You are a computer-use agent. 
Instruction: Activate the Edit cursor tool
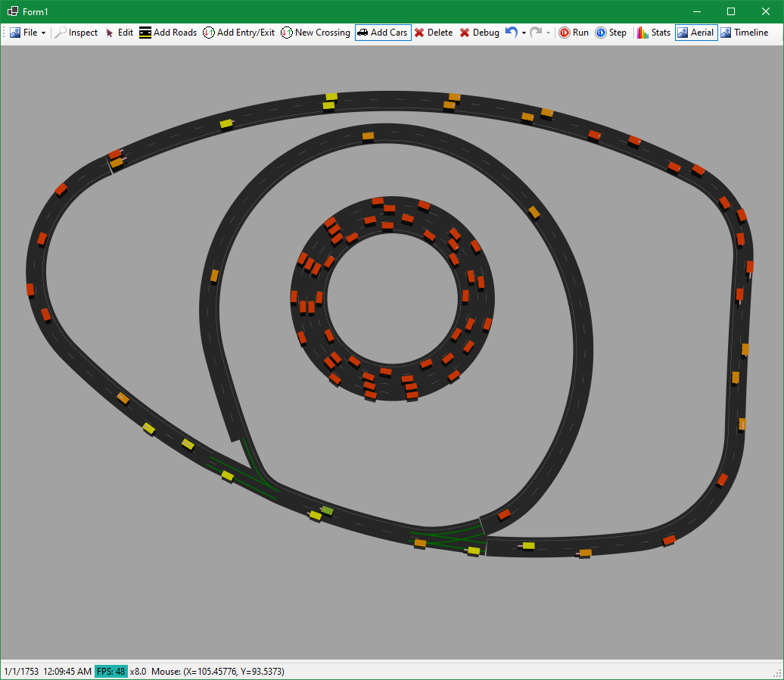[x=120, y=33]
